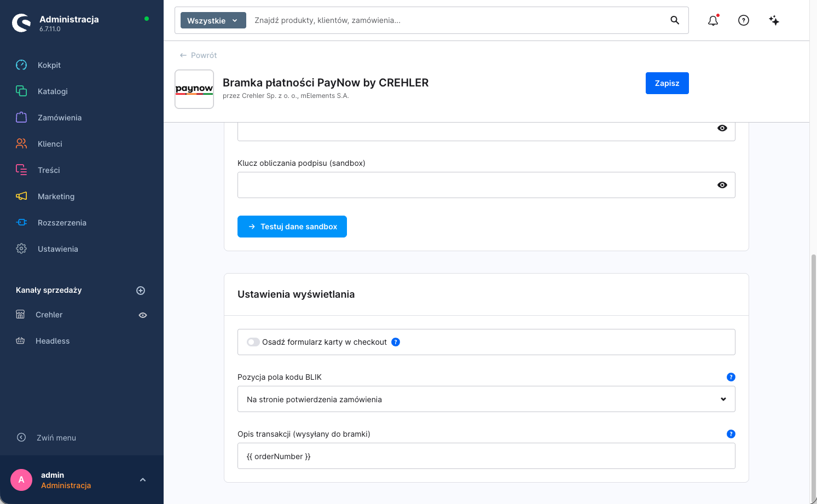Open the Wszystkie search scope dropdown
The width and height of the screenshot is (817, 504).
(213, 20)
